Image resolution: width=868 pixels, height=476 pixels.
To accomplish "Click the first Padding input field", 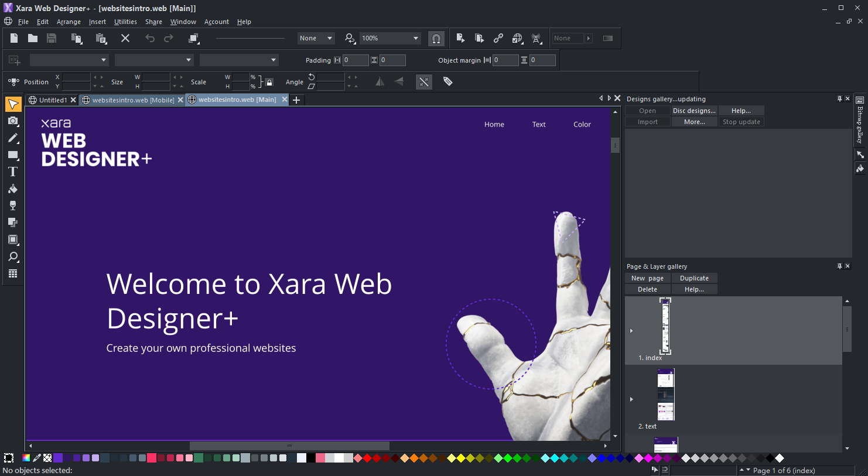I will (x=356, y=60).
